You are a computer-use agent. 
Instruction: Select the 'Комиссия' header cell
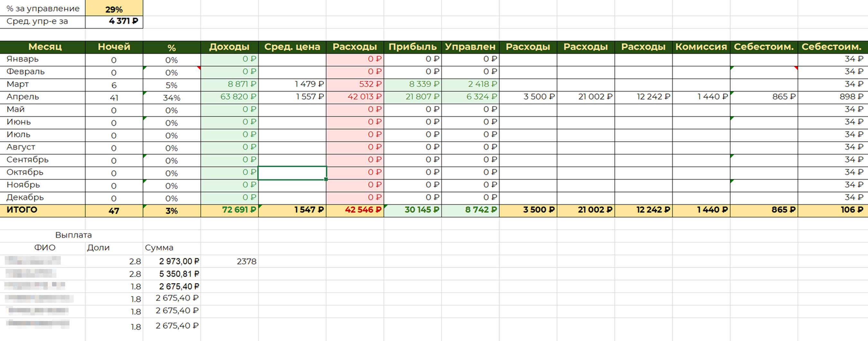(701, 47)
